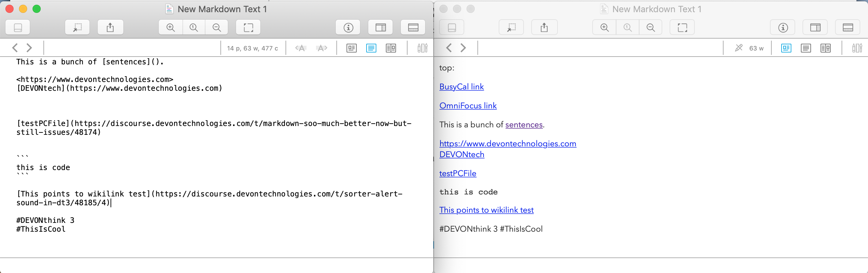Zoom out using the left window toolbar
This screenshot has height=273, width=868.
tap(217, 27)
